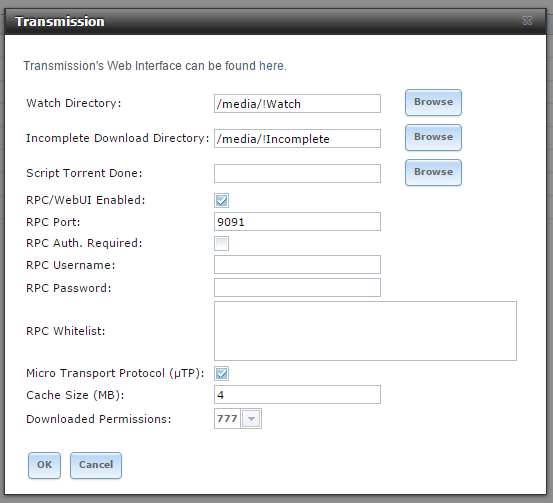Focus the RPC Password field

click(297, 287)
